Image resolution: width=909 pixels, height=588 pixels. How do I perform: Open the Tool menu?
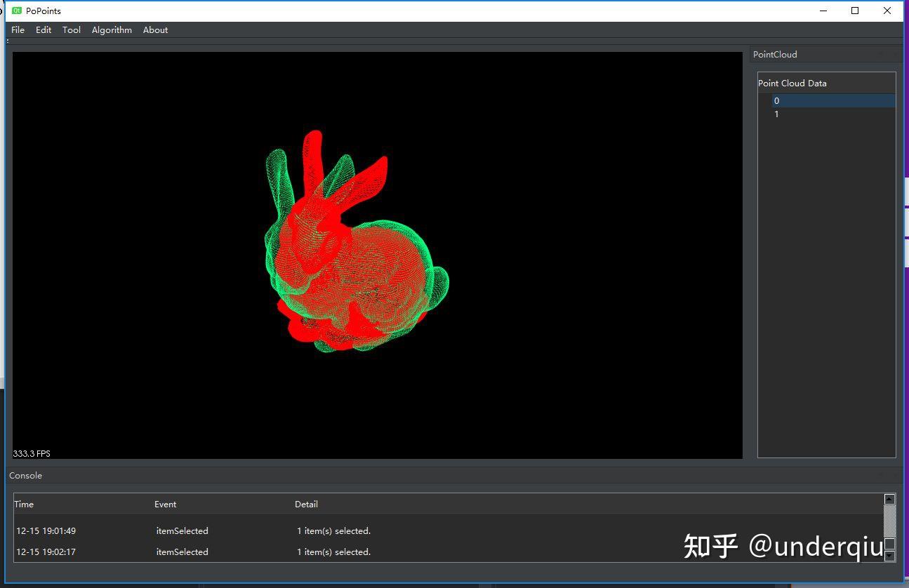pos(72,30)
